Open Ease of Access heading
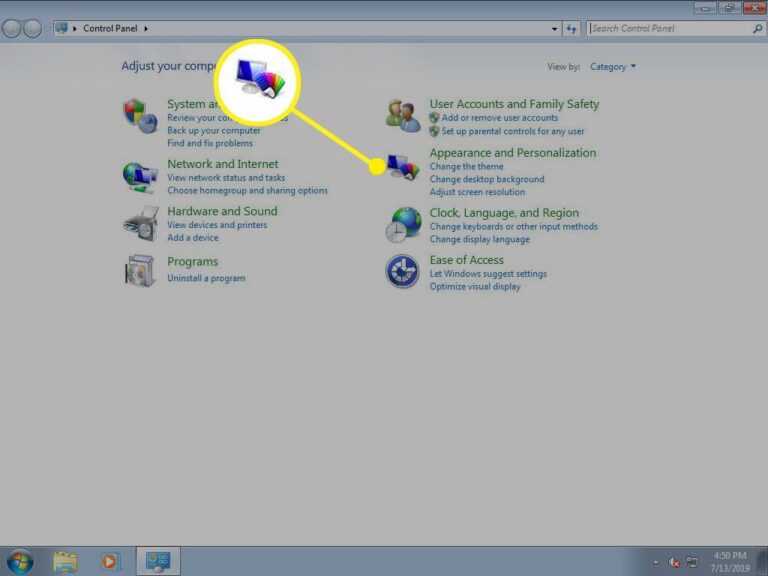The width and height of the screenshot is (768, 576). point(466,260)
